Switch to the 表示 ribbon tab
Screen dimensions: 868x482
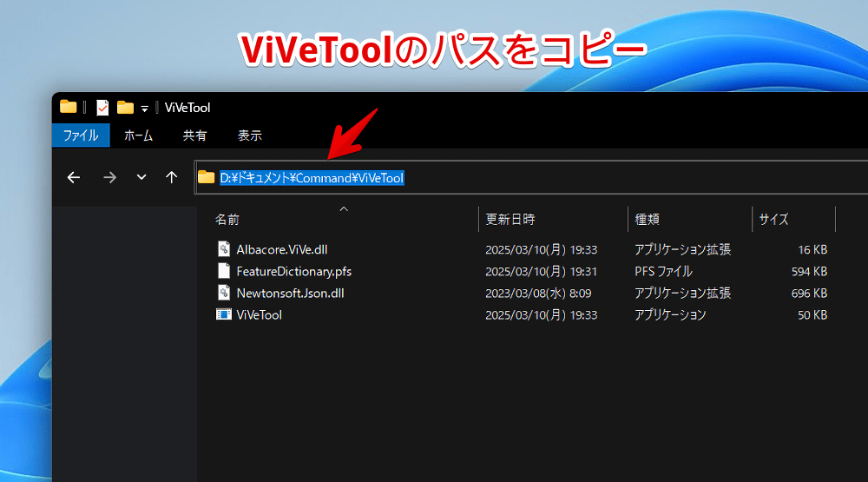(x=250, y=135)
